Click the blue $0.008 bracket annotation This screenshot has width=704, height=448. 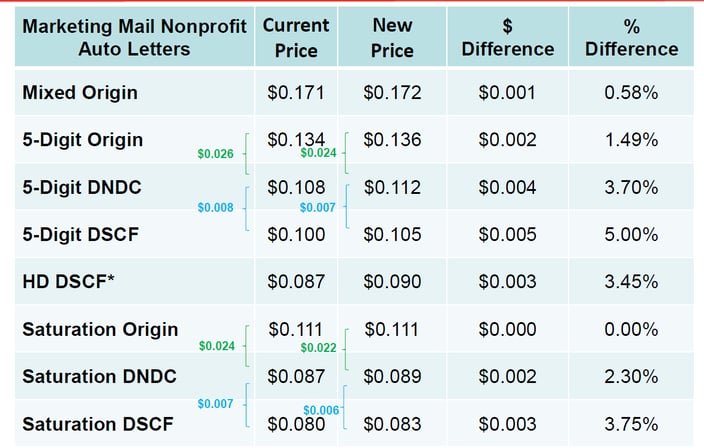point(216,207)
